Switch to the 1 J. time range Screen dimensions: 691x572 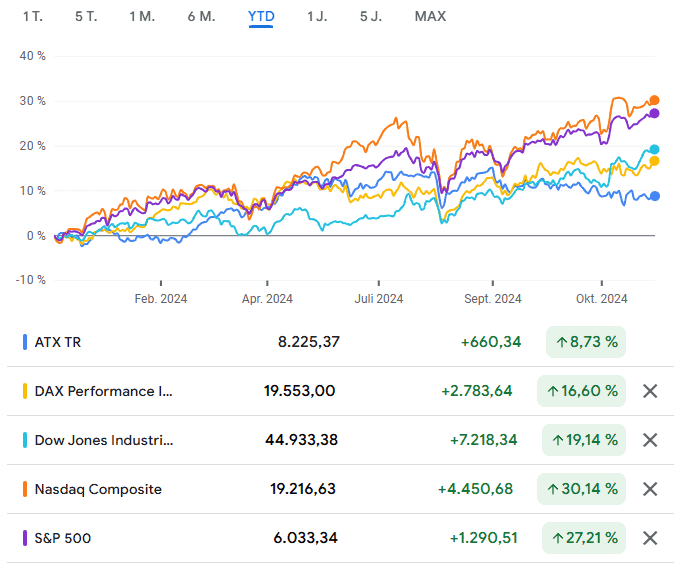point(317,17)
